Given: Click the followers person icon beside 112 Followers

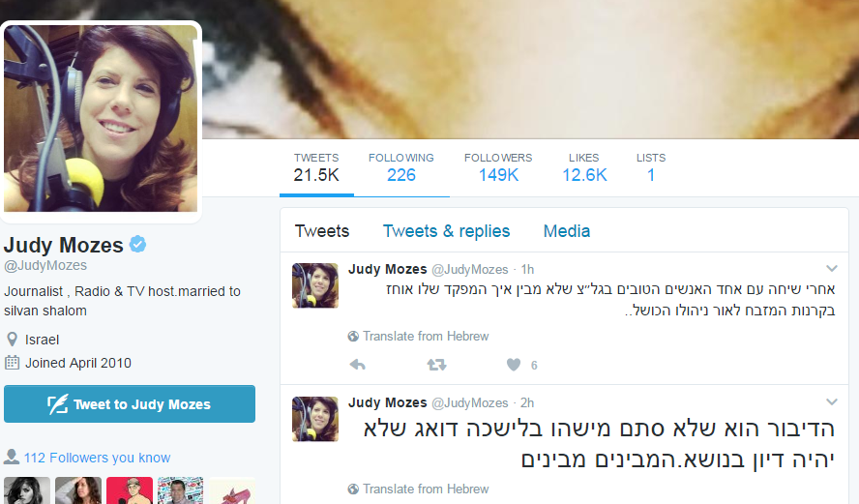Looking at the screenshot, I should click(12, 457).
